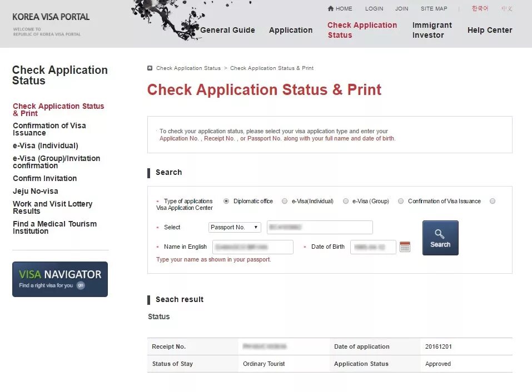View Work and Visit Lottery Results
This screenshot has height=392, width=532.
[x=52, y=207]
